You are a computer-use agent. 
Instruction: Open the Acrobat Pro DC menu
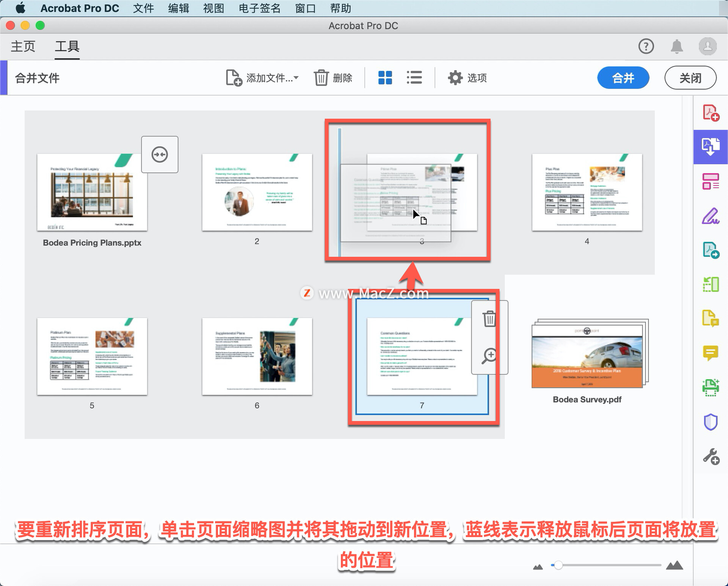pos(80,8)
